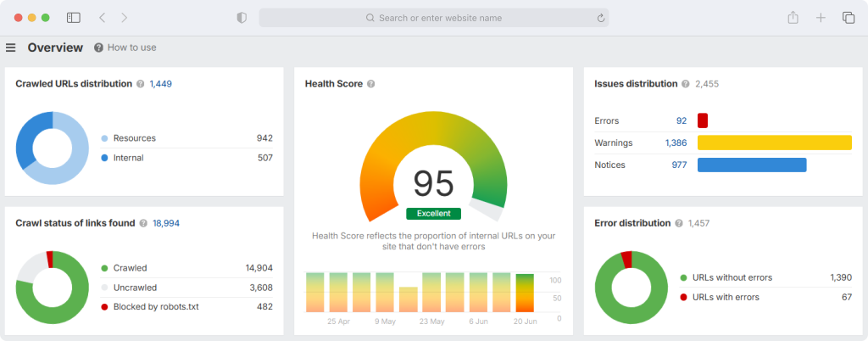Open the hamburger menu next to Overview

(10, 48)
